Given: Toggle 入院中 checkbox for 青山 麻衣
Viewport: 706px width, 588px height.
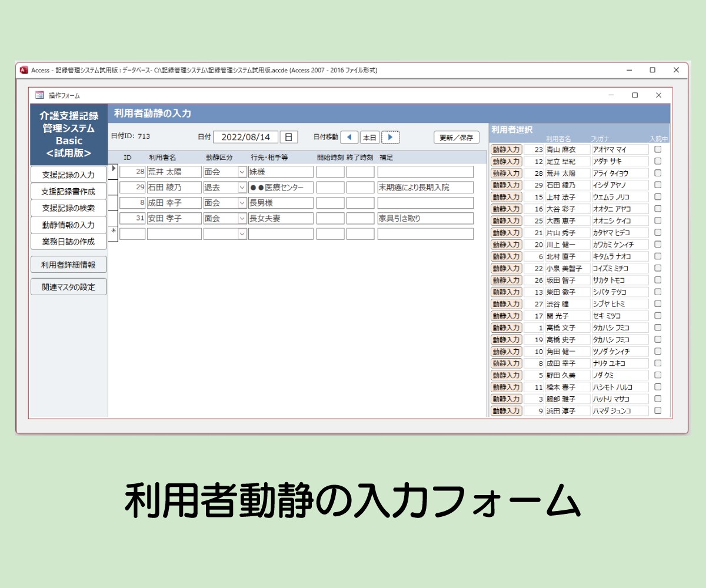Looking at the screenshot, I should 658,149.
